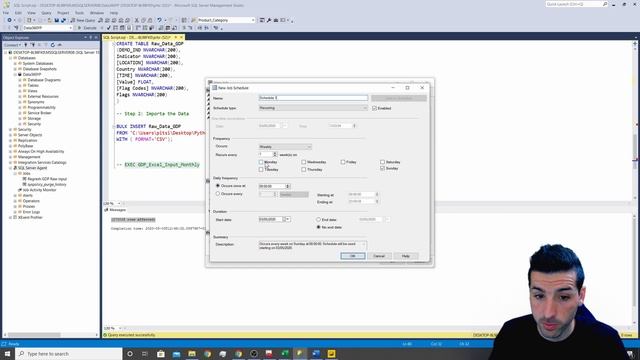Viewport: 640px width, 360px height.
Task: Select the syspolicy_purge_history job
Action: 47,184
